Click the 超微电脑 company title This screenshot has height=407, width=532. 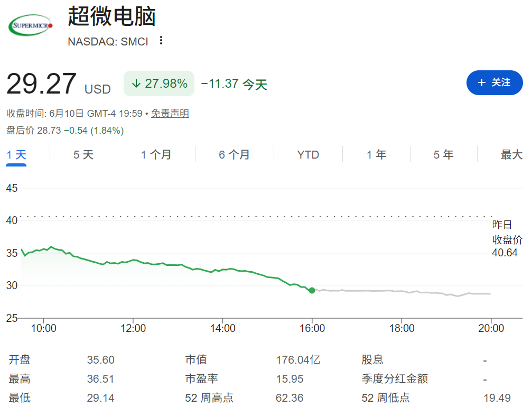(x=111, y=16)
